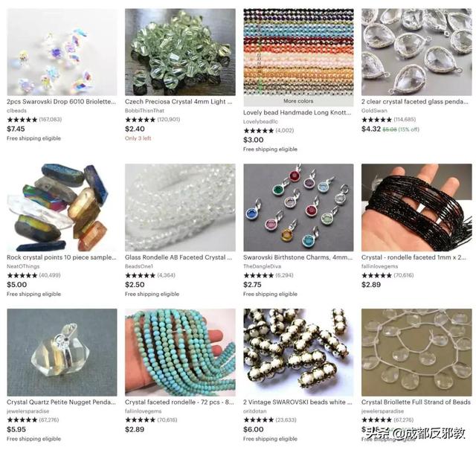
Task: Open the Swarovski Birthstone Charms image
Action: (298, 208)
